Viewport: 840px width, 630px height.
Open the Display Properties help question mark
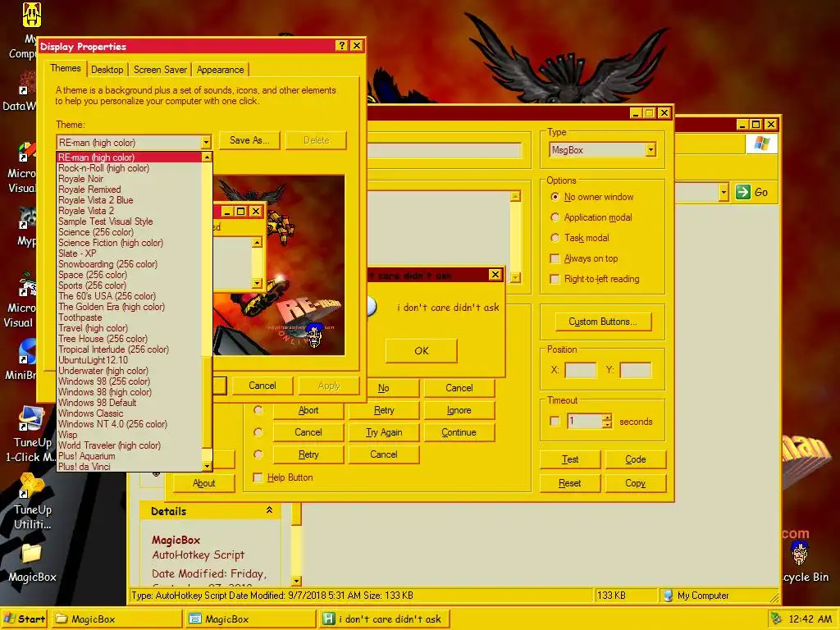coord(342,46)
